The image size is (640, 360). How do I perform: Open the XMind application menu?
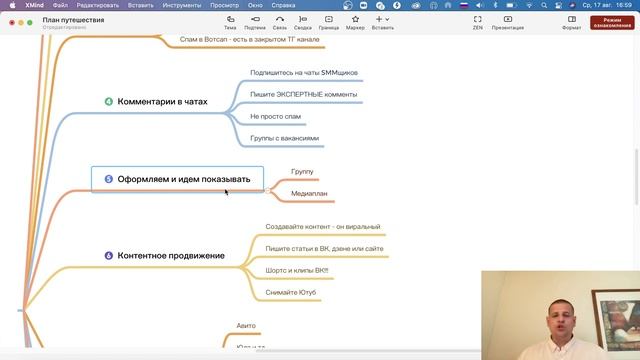click(34, 5)
